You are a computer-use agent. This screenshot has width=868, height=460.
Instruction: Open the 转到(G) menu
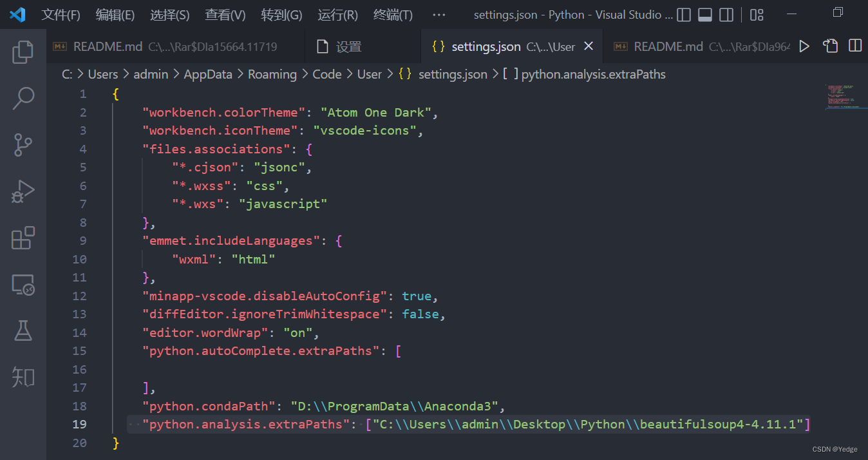(281, 15)
